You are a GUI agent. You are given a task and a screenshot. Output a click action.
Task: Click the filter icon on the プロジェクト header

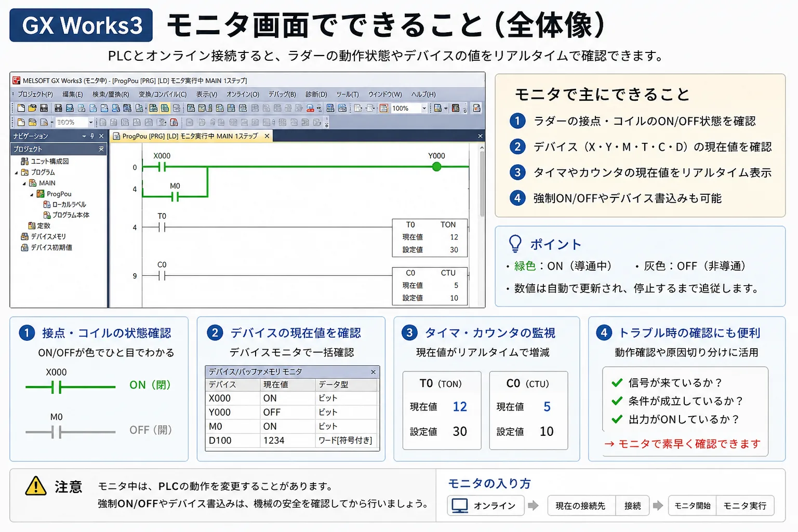click(x=101, y=149)
